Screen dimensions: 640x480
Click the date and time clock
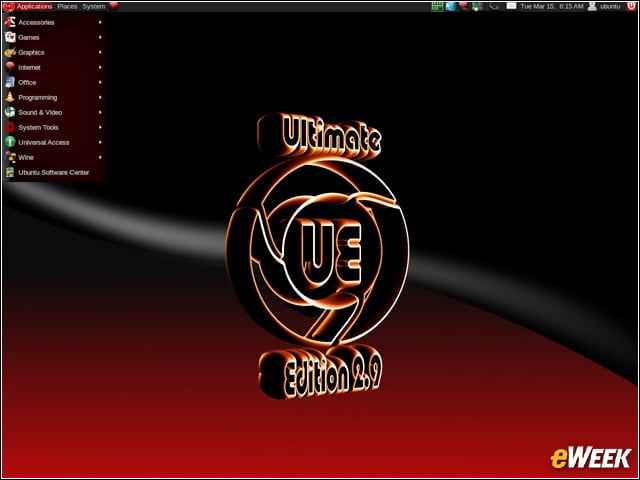click(x=551, y=6)
